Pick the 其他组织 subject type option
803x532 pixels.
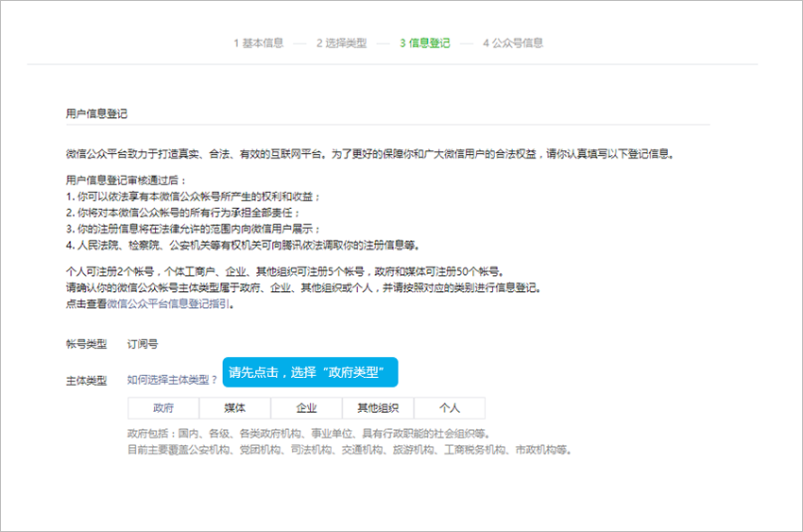pyautogui.click(x=377, y=408)
